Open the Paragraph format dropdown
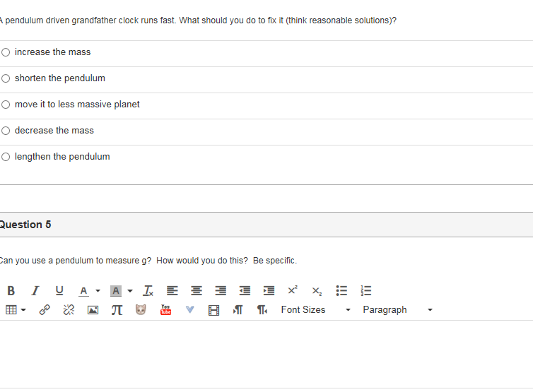 tap(397, 310)
